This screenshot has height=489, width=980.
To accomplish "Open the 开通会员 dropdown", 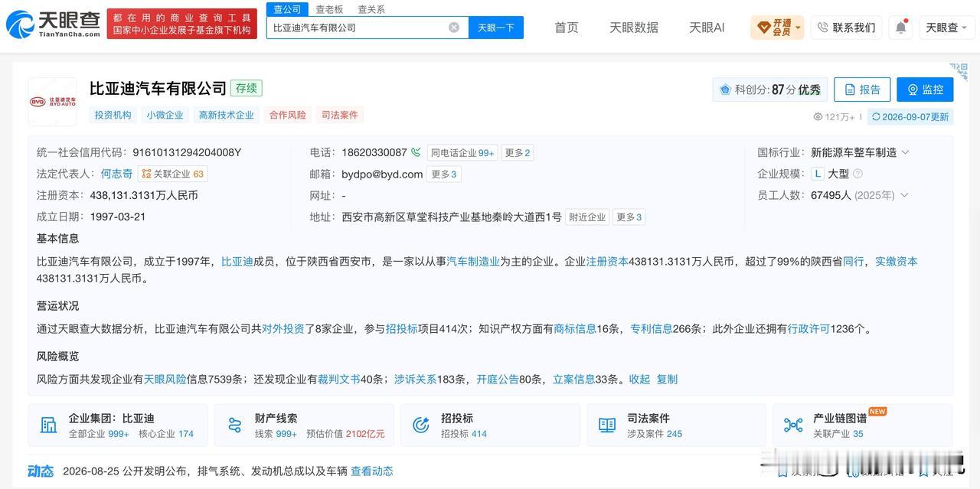I will [777, 28].
